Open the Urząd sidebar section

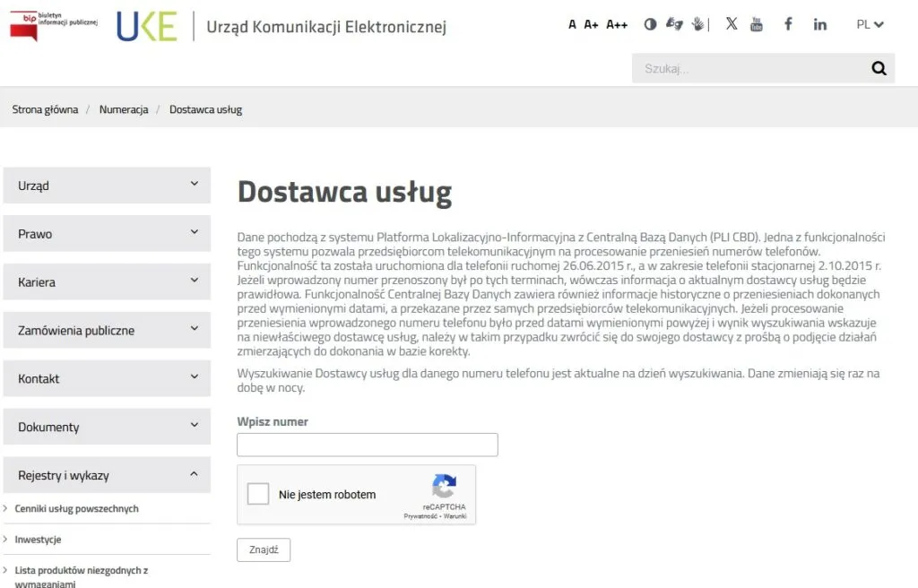pyautogui.click(x=107, y=186)
